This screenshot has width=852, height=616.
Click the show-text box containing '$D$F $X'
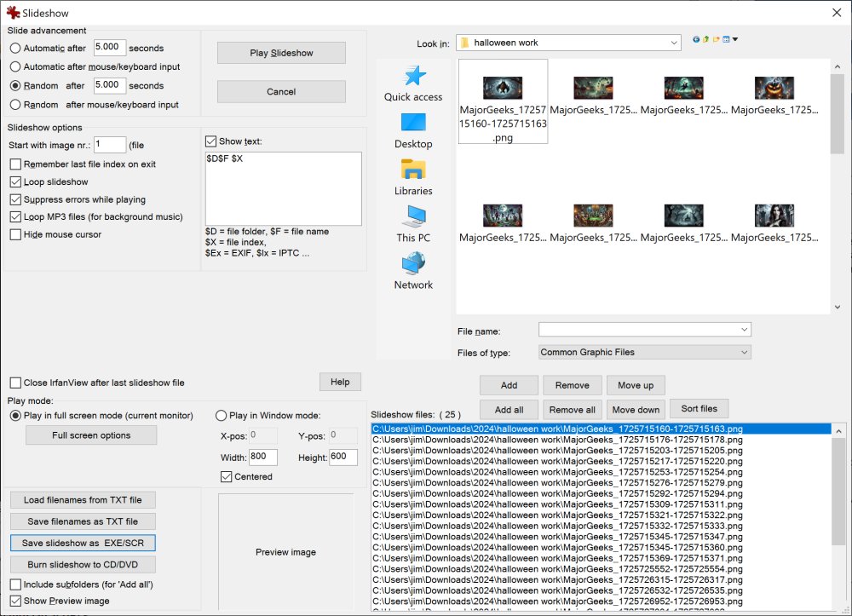(283, 188)
